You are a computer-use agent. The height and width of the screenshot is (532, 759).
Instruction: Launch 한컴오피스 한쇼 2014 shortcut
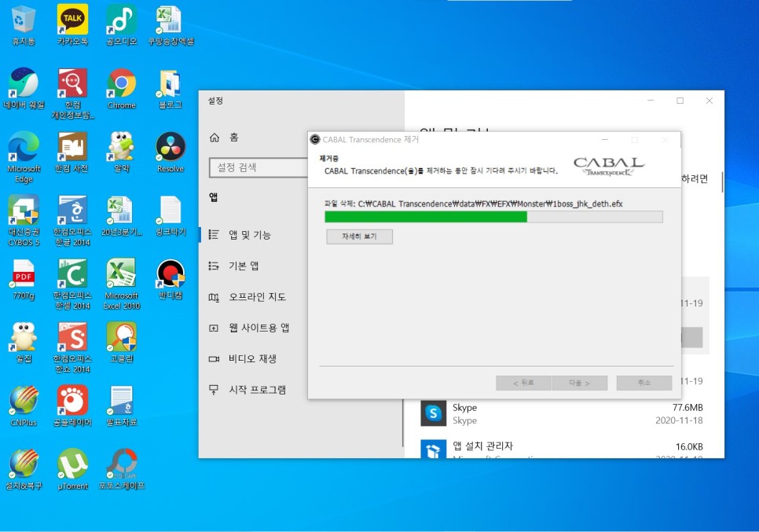72,347
